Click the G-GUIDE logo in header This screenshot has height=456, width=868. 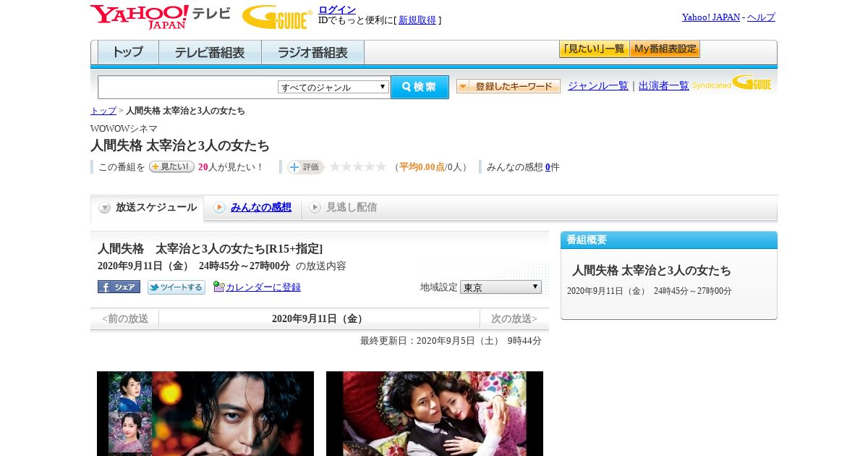click(x=277, y=17)
